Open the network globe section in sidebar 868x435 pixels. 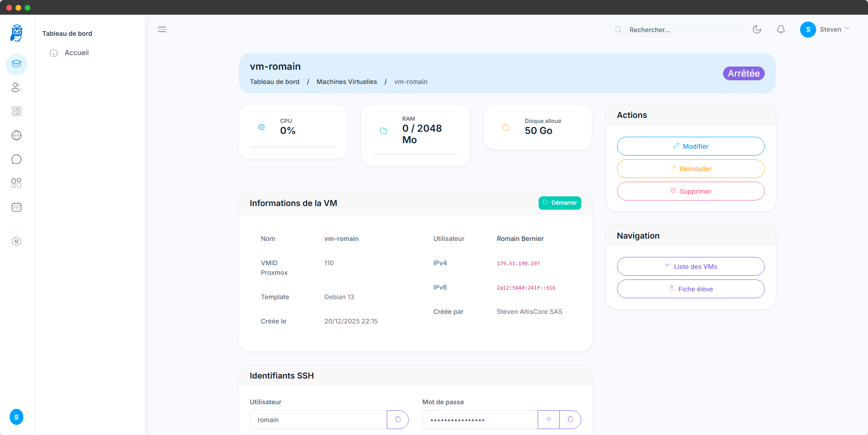click(x=17, y=135)
